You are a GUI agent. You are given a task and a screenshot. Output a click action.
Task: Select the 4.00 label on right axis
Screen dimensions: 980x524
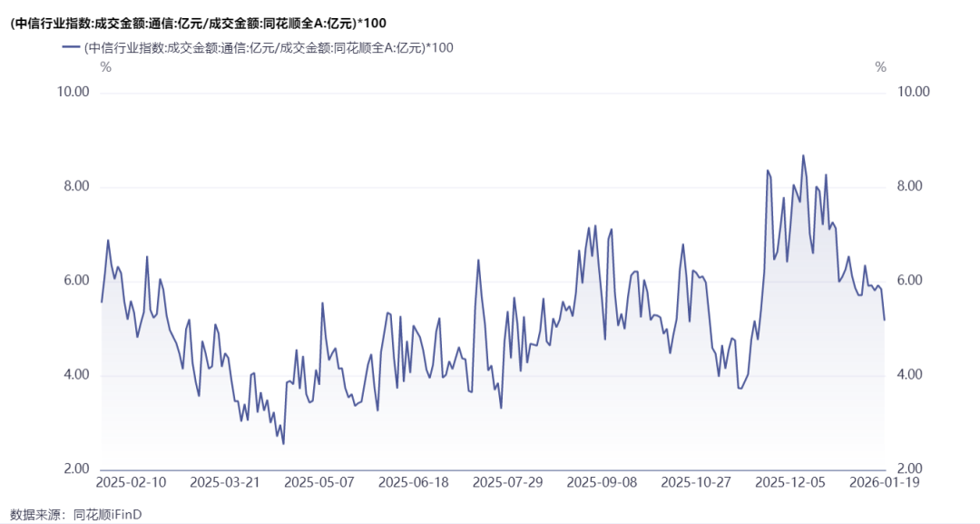pos(910,375)
